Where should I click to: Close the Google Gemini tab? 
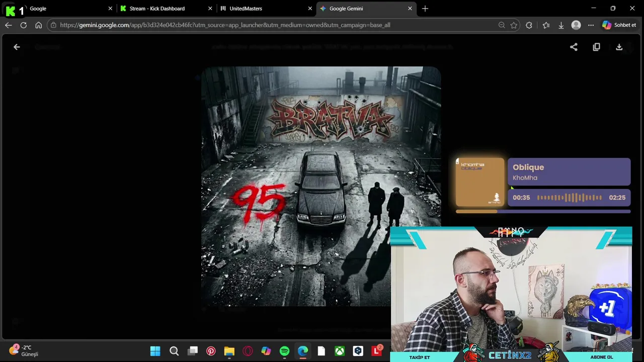pos(410,9)
